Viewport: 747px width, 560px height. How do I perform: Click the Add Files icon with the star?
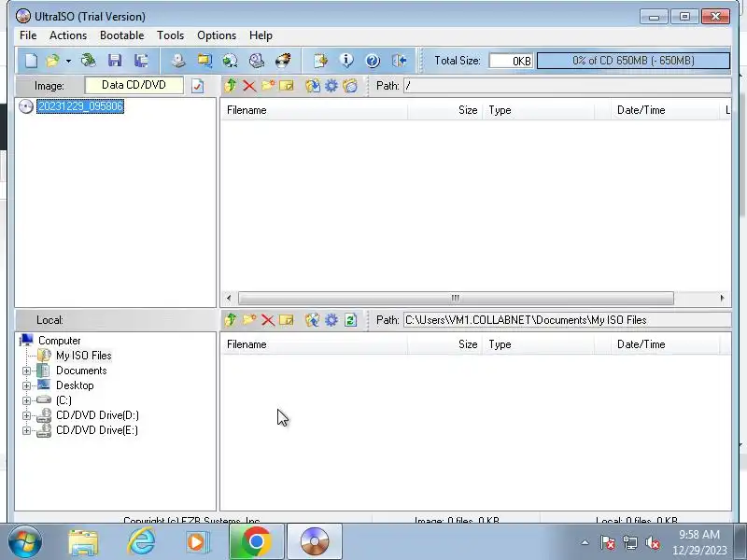[320, 61]
